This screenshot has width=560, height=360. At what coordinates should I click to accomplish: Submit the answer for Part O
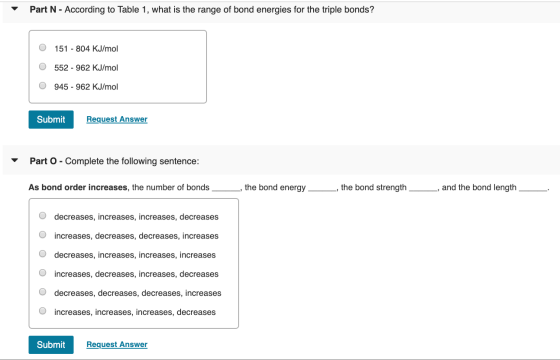point(51,345)
